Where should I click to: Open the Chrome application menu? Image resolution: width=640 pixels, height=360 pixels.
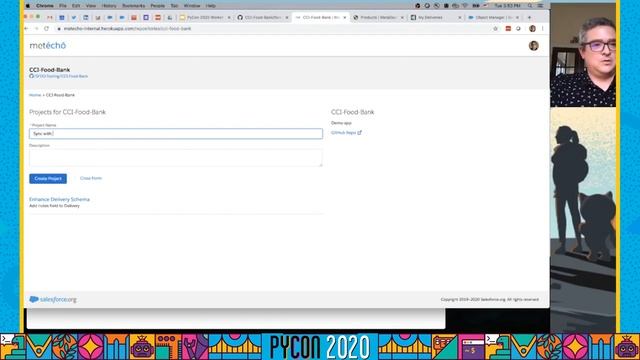44,6
